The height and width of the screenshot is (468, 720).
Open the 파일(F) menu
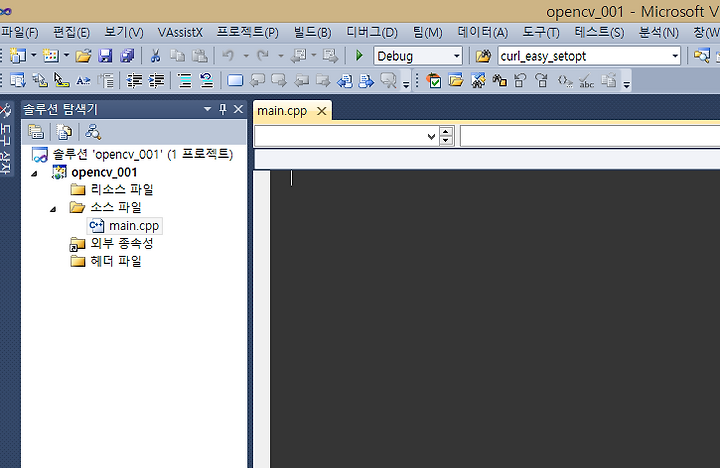pyautogui.click(x=20, y=33)
